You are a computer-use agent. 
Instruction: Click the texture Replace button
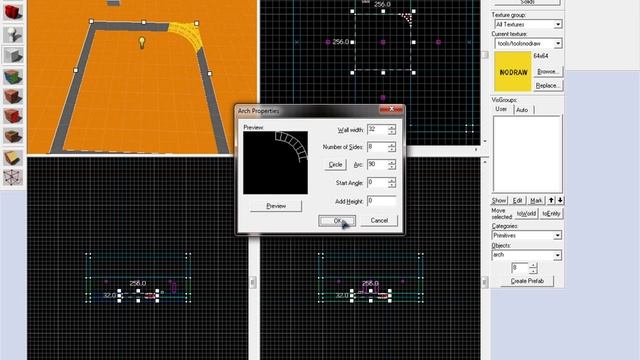click(547, 86)
